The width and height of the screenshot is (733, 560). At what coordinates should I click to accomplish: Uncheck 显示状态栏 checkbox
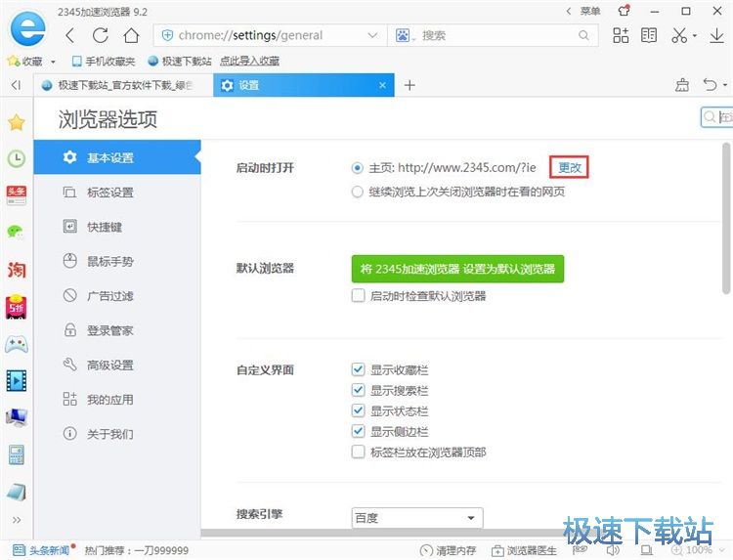[x=358, y=410]
